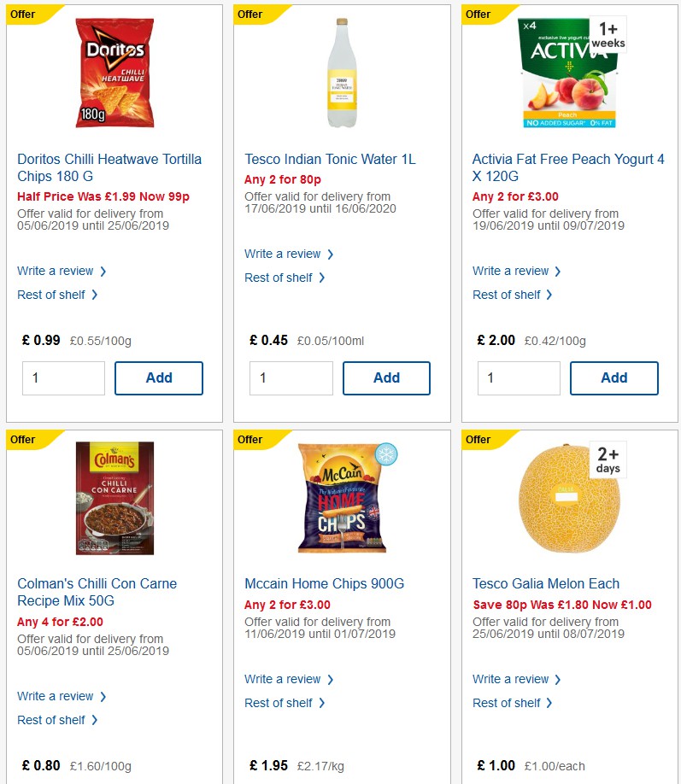View rest of shelf for Galia Melon
This screenshot has width=681, height=784.
pos(508,703)
